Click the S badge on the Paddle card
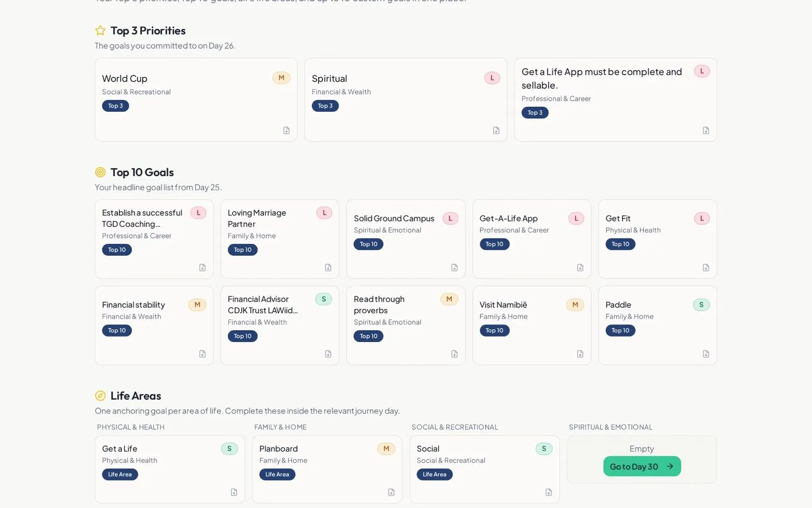The image size is (812, 508). [701, 305]
